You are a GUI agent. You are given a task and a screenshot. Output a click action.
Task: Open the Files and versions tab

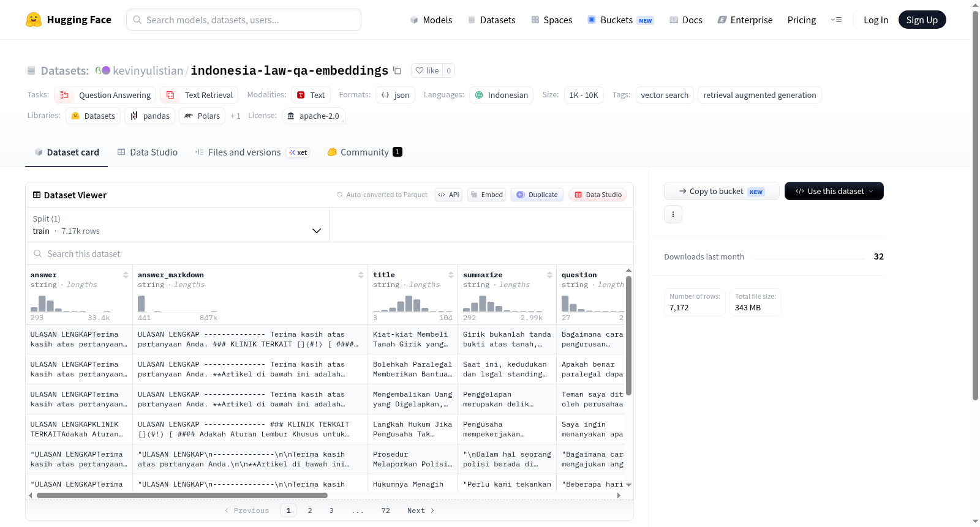coord(252,152)
